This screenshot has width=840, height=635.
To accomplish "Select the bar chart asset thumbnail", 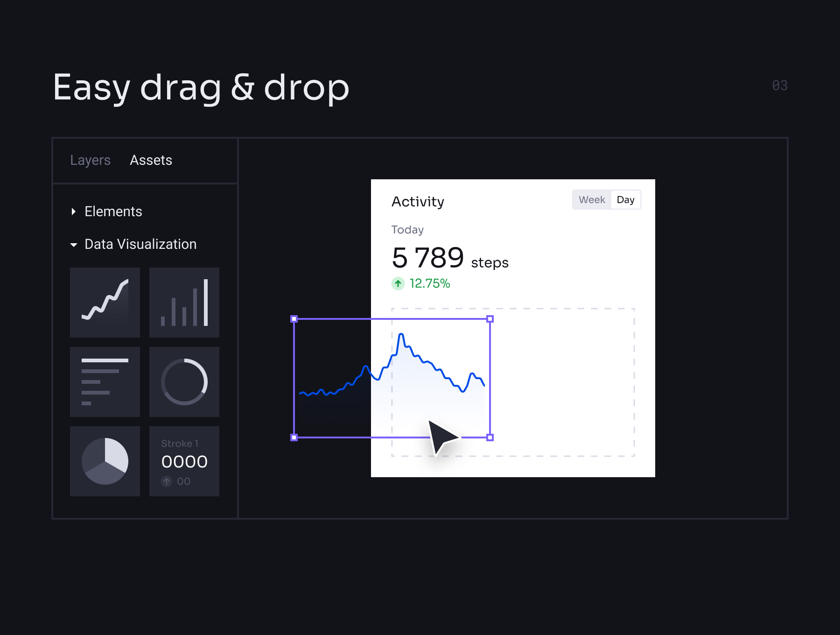I will 184,302.
